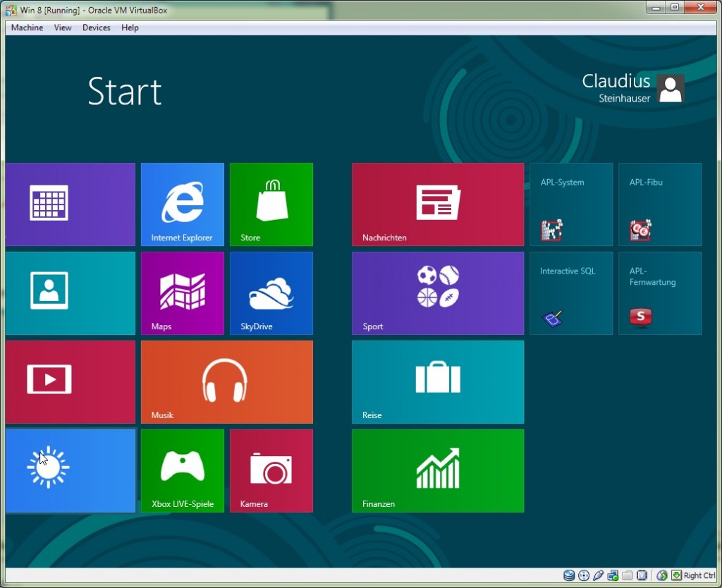Open the View menu
Viewport: 722px width, 588px height.
63,27
